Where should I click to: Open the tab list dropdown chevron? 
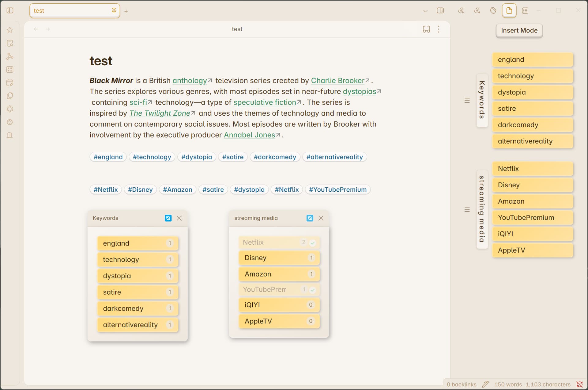425,11
